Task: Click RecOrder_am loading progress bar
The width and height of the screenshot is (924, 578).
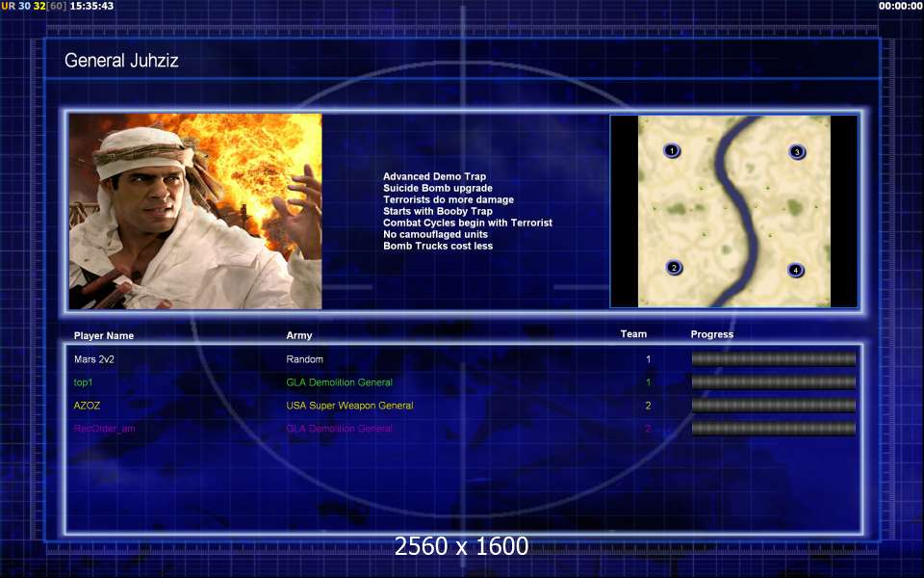Action: (773, 428)
